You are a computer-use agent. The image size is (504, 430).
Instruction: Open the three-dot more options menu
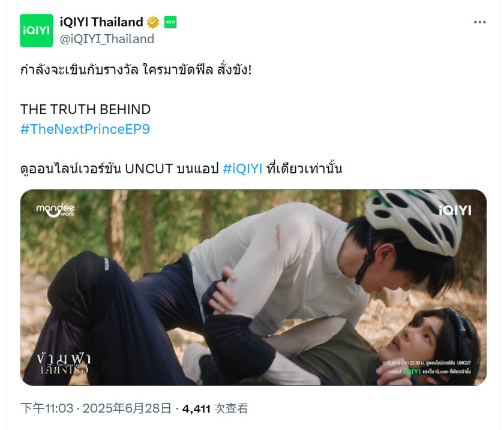click(479, 22)
